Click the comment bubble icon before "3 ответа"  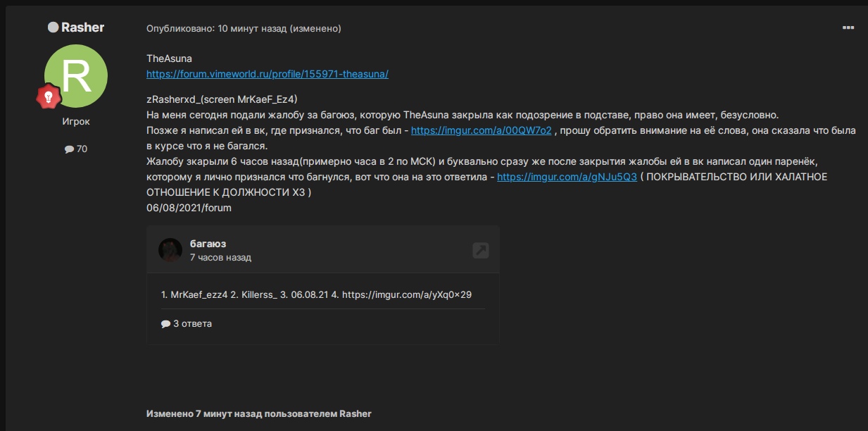click(165, 324)
